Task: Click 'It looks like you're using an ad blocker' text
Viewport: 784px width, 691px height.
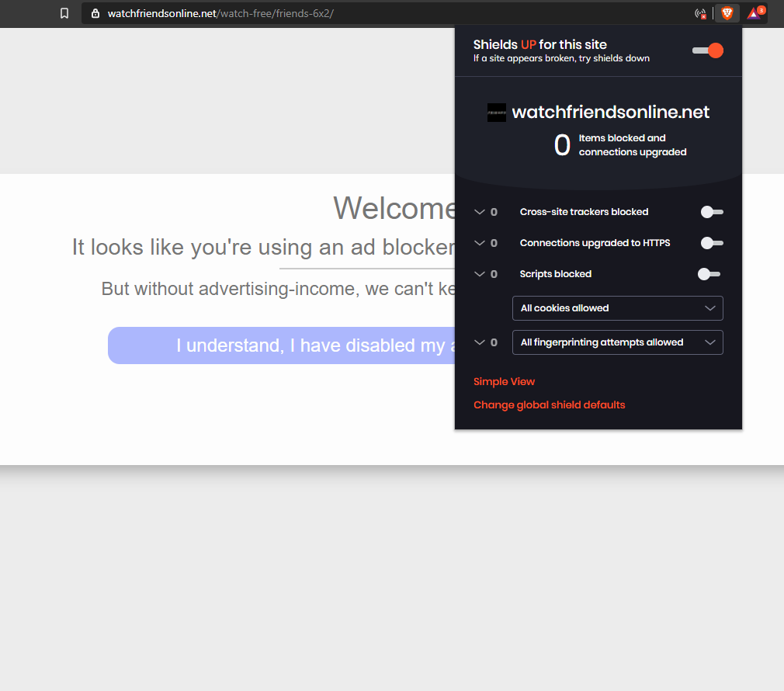Action: click(263, 247)
